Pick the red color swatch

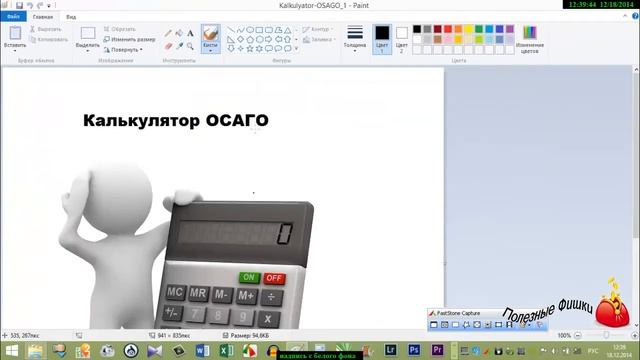coord(448,29)
